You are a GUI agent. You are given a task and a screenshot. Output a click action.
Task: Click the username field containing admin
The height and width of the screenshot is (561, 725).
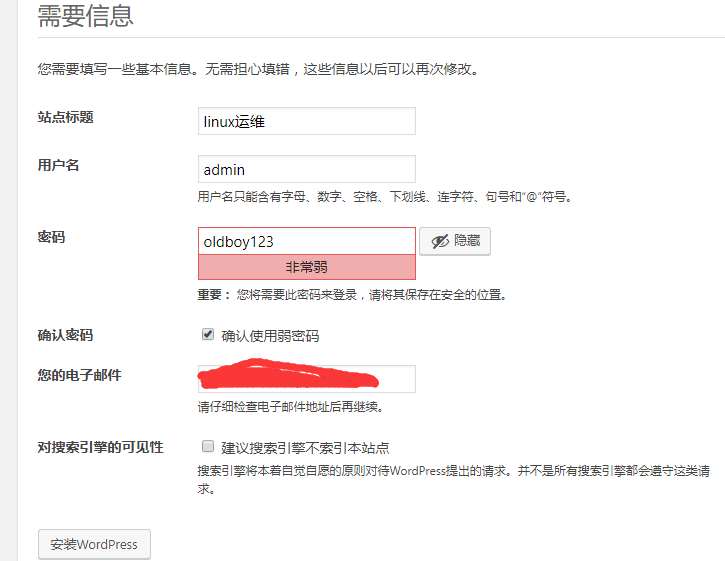(x=306, y=169)
